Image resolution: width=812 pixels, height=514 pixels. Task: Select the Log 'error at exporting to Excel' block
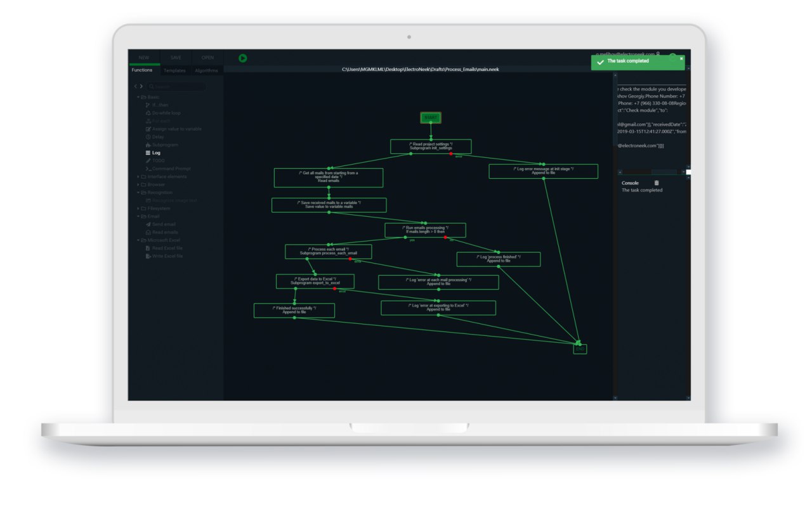pos(438,308)
